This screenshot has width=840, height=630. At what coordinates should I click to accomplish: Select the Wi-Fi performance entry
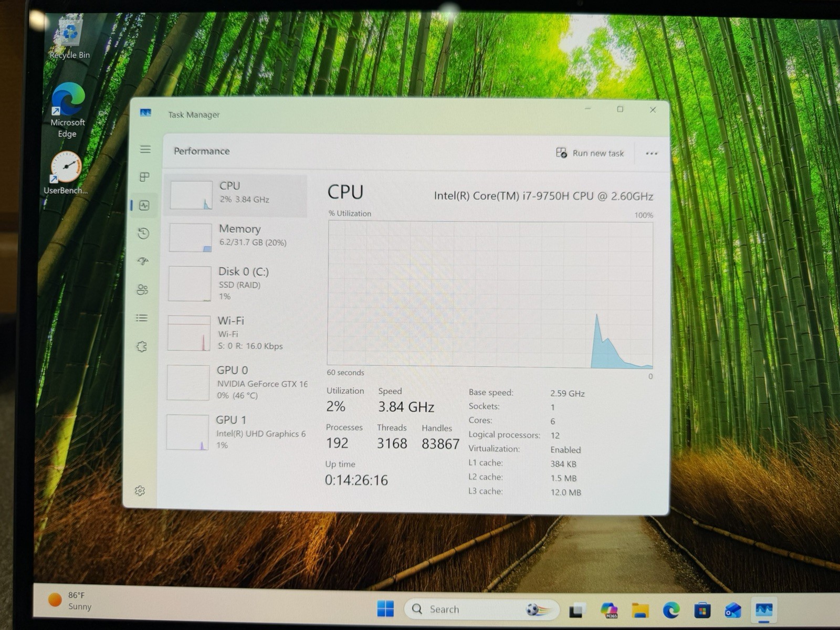tap(236, 333)
